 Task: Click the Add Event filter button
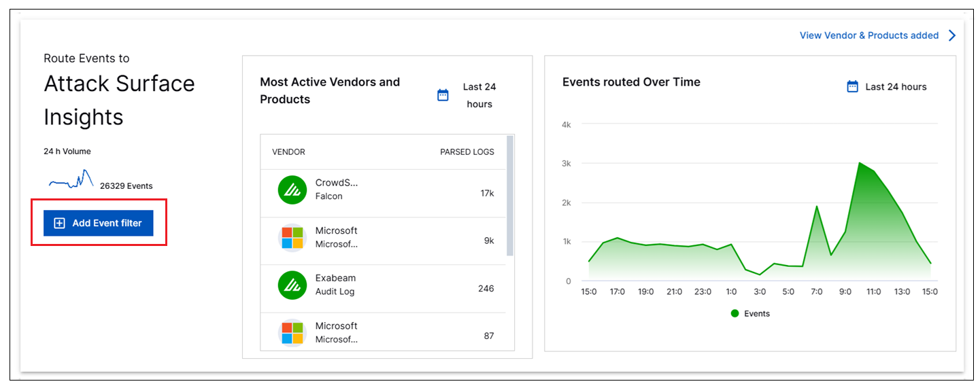tap(99, 223)
